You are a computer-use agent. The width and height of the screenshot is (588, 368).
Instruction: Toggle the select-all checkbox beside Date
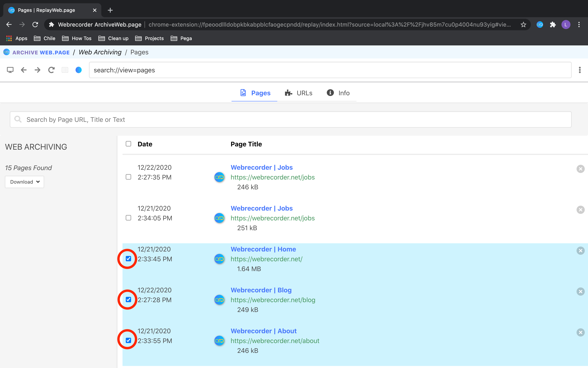[128, 144]
